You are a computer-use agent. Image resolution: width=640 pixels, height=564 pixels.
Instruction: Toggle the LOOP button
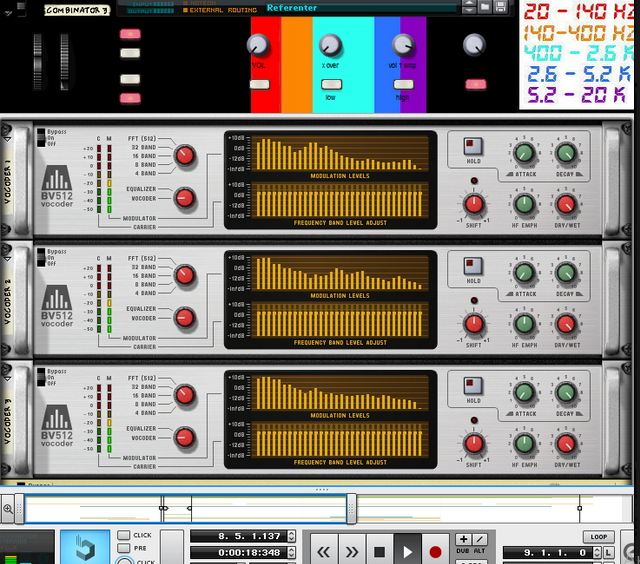coord(598,537)
